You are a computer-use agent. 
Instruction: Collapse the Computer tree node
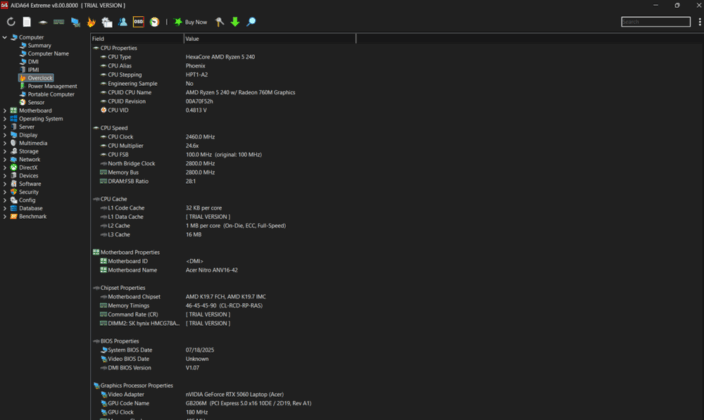tap(4, 37)
